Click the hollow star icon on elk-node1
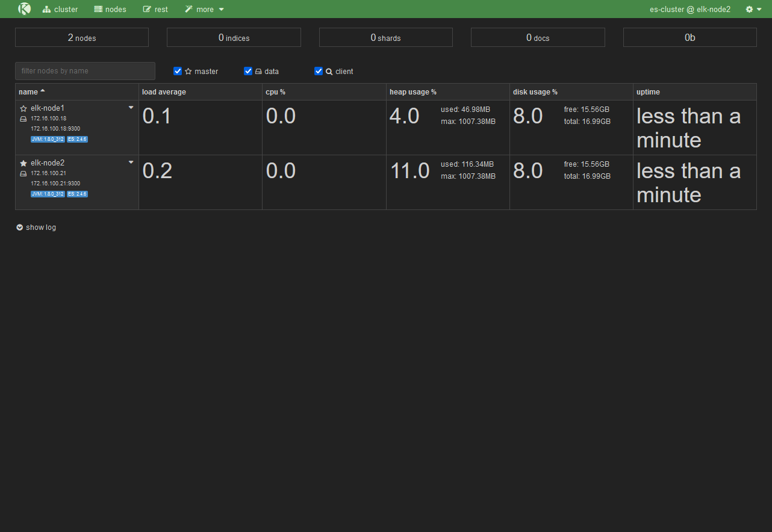 pyautogui.click(x=23, y=108)
